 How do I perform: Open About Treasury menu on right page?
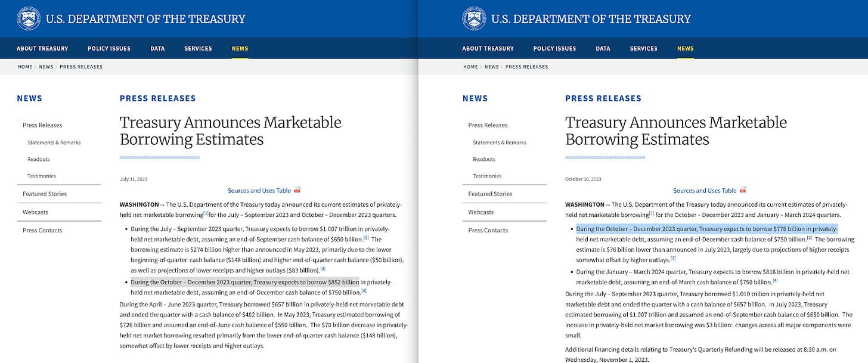pyautogui.click(x=488, y=48)
